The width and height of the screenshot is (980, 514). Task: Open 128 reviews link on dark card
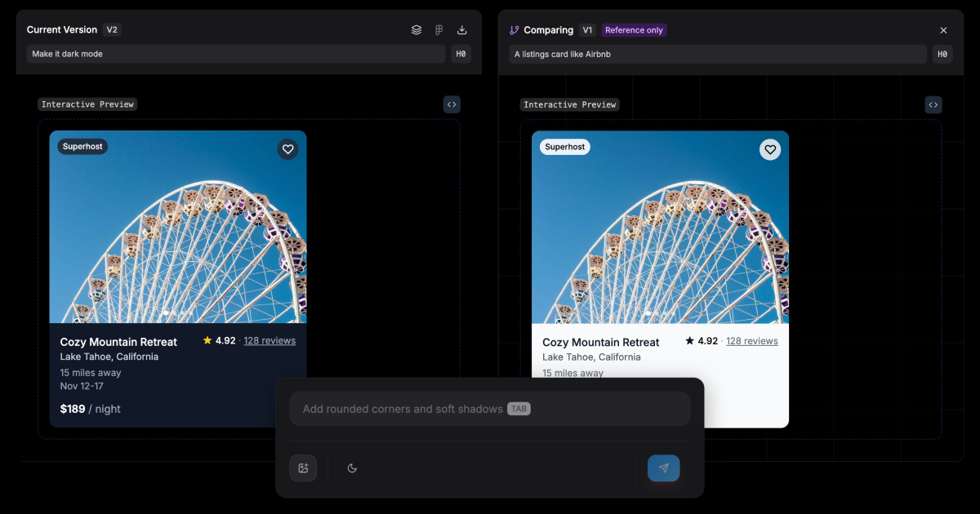click(269, 340)
